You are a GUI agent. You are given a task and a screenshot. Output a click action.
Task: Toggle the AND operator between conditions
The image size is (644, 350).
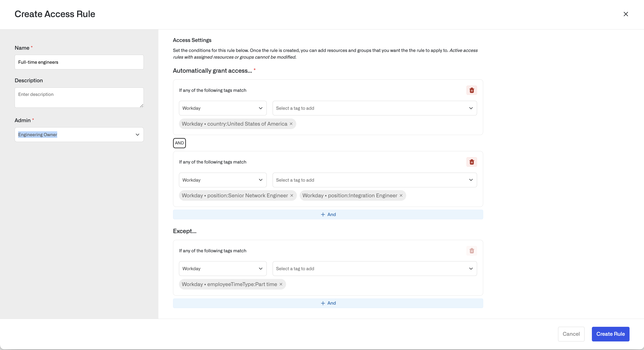pos(179,143)
